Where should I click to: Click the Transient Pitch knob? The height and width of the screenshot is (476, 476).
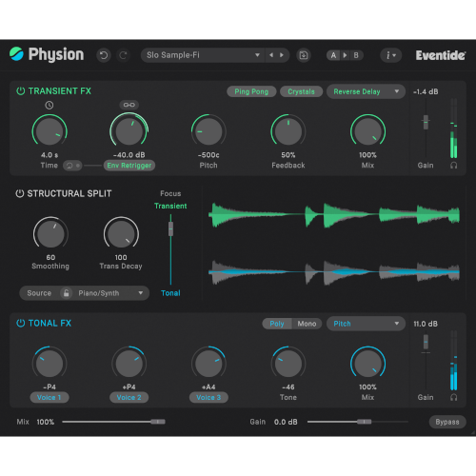[208, 131]
